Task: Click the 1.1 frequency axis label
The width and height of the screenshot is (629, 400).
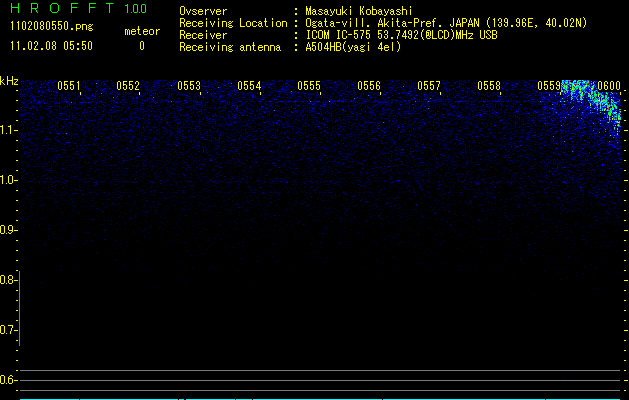Action: click(8, 130)
